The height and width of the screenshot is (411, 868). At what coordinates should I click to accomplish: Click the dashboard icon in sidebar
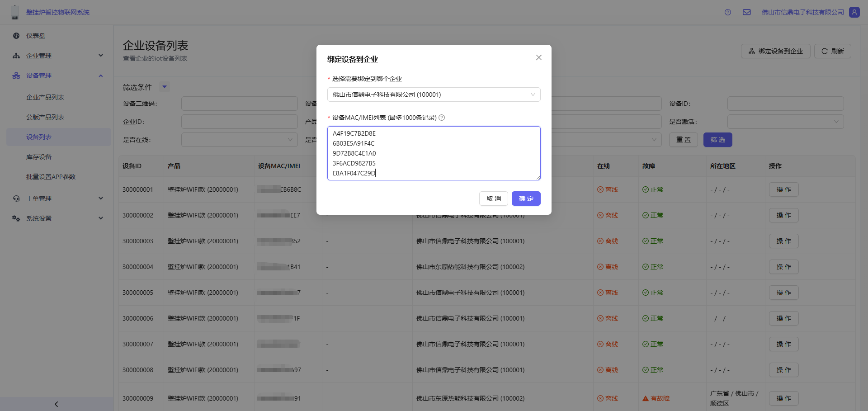click(16, 36)
